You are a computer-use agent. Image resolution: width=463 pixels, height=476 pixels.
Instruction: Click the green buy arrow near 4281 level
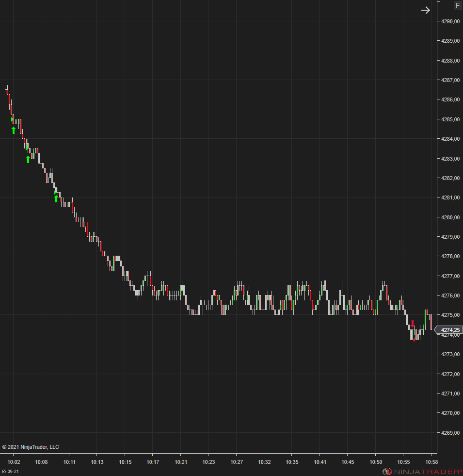[56, 199]
